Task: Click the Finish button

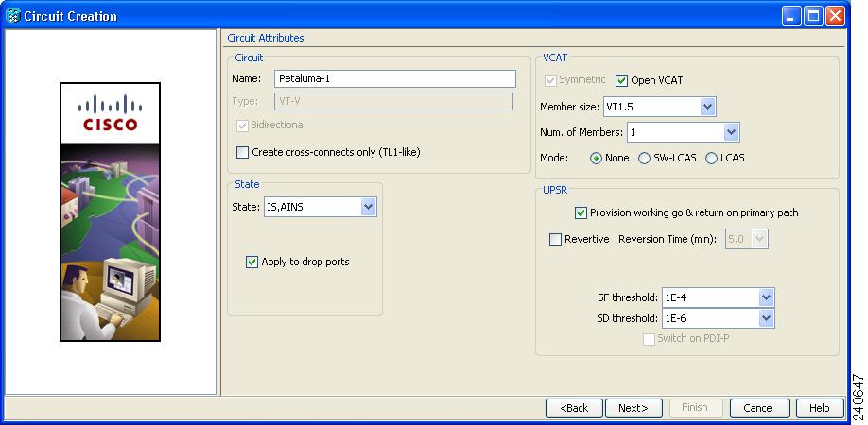Action: (x=695, y=408)
